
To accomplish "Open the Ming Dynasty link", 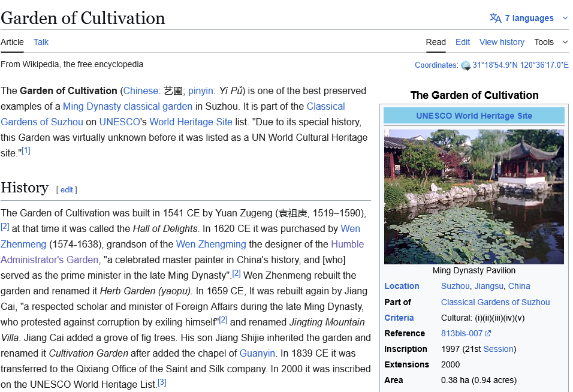I will point(92,106).
